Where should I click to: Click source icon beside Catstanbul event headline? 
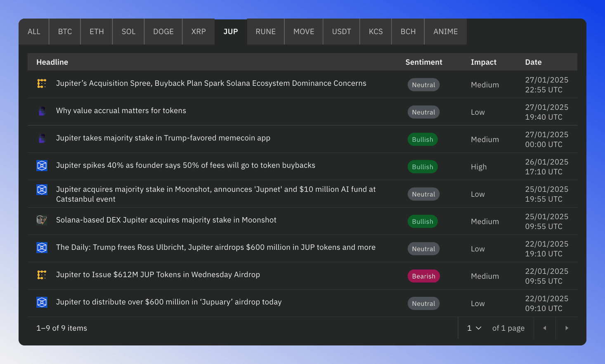coord(42,190)
